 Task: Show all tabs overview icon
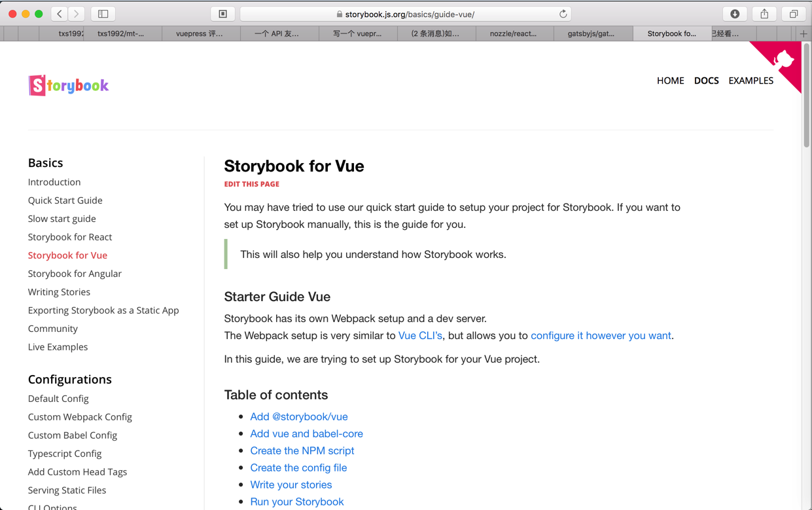tap(794, 14)
